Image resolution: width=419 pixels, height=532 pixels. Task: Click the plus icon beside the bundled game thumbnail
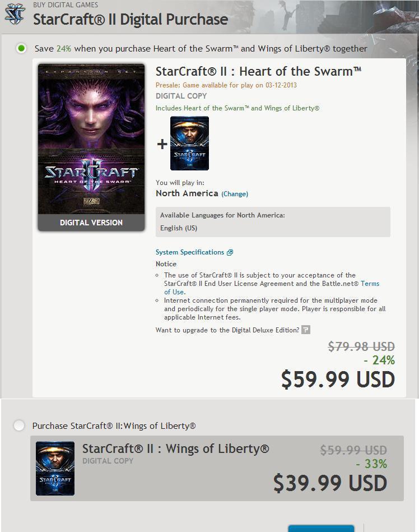pyautogui.click(x=162, y=144)
